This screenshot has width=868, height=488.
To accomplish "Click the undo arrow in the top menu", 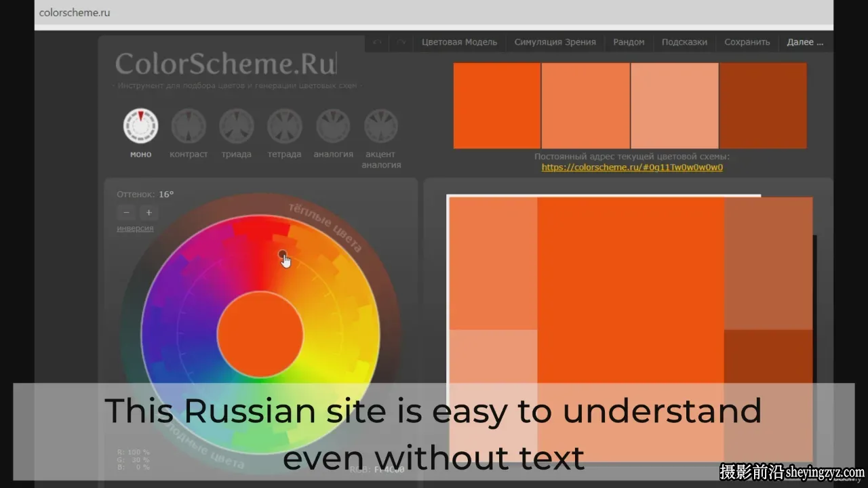I will [378, 42].
